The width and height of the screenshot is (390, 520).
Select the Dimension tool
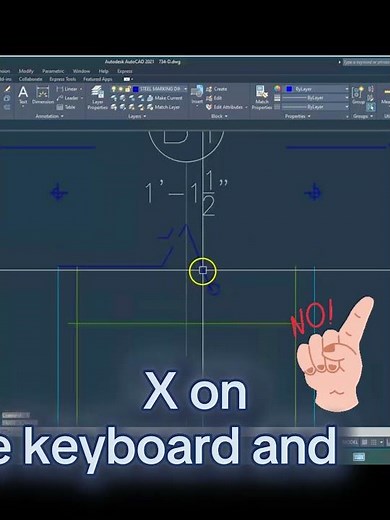tap(43, 95)
